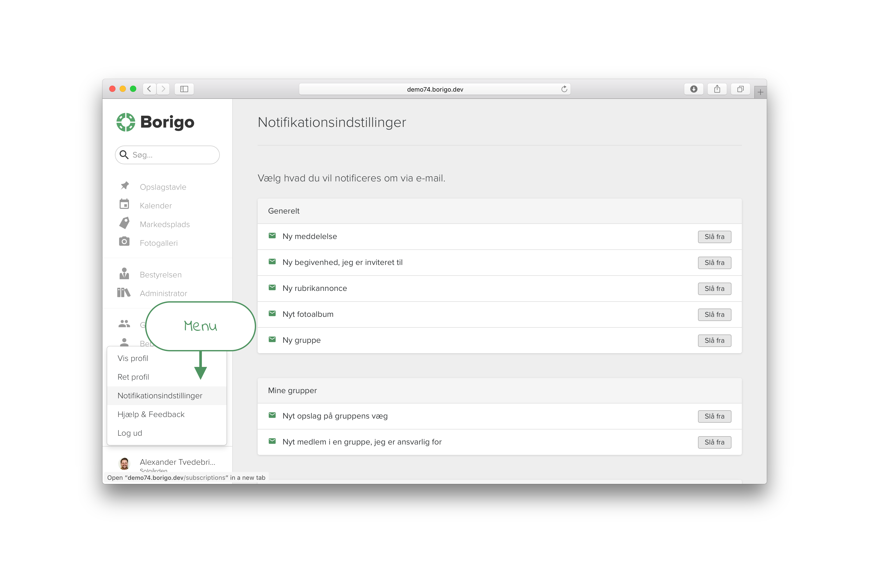Go forward with the Safari forward arrow
The width and height of the screenshot is (869, 588).
point(163,89)
